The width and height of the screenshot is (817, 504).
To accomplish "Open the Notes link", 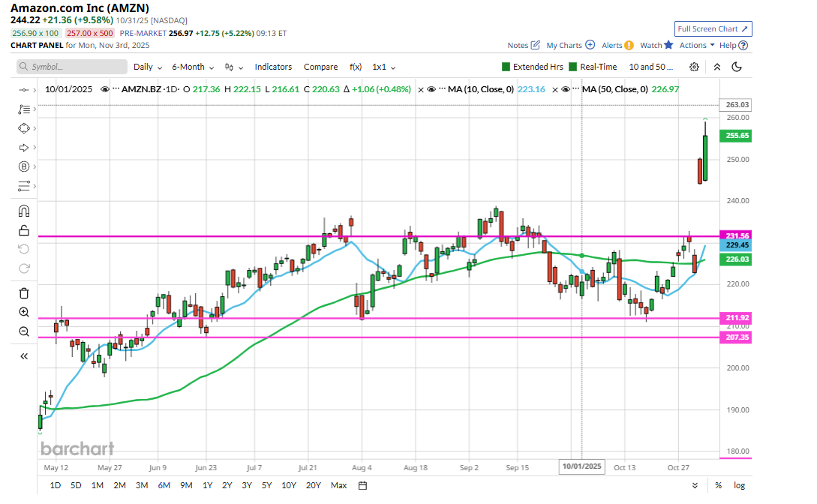I will [523, 45].
